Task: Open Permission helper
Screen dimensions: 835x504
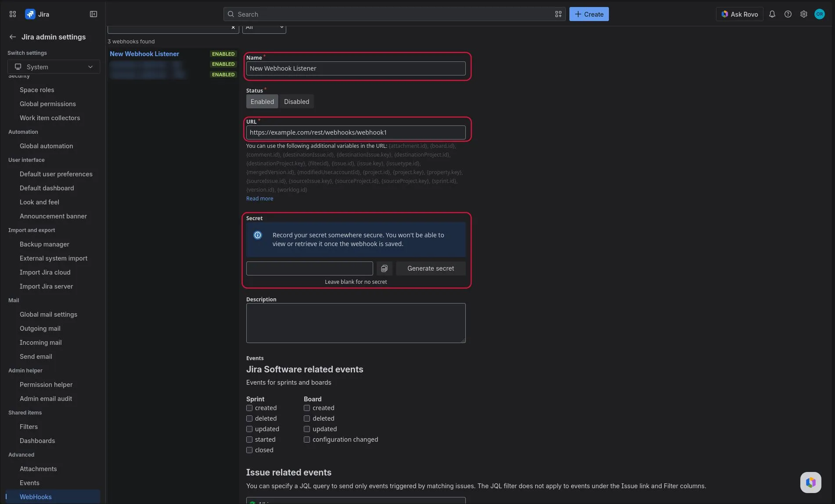Action: tap(46, 385)
